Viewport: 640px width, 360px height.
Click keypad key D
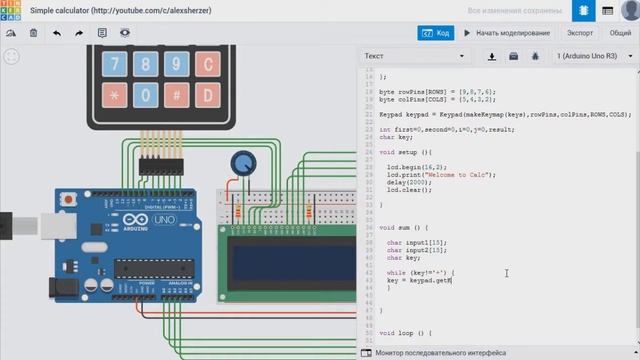click(208, 95)
